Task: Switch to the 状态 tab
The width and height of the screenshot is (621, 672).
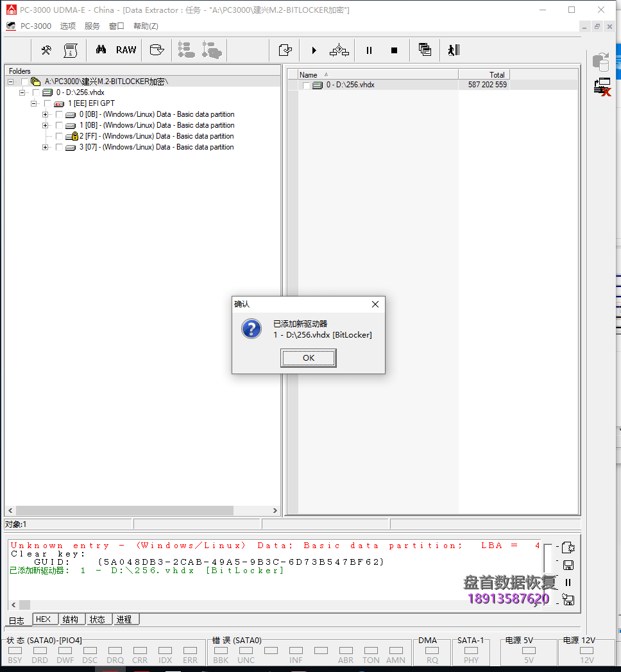Action: point(98,619)
